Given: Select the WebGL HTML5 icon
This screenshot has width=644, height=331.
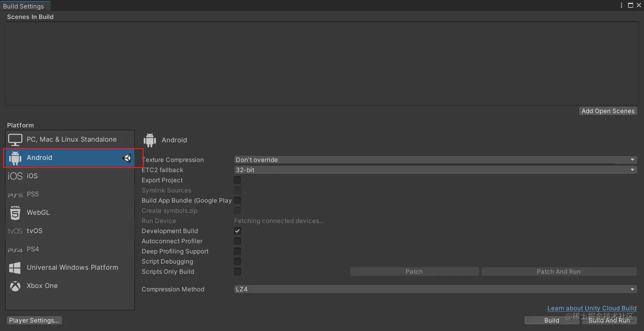Looking at the screenshot, I should tap(15, 213).
